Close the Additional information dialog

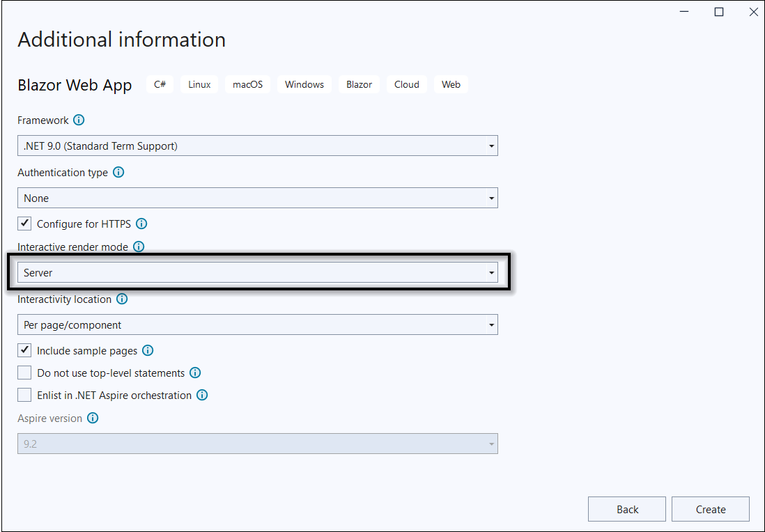tap(754, 12)
